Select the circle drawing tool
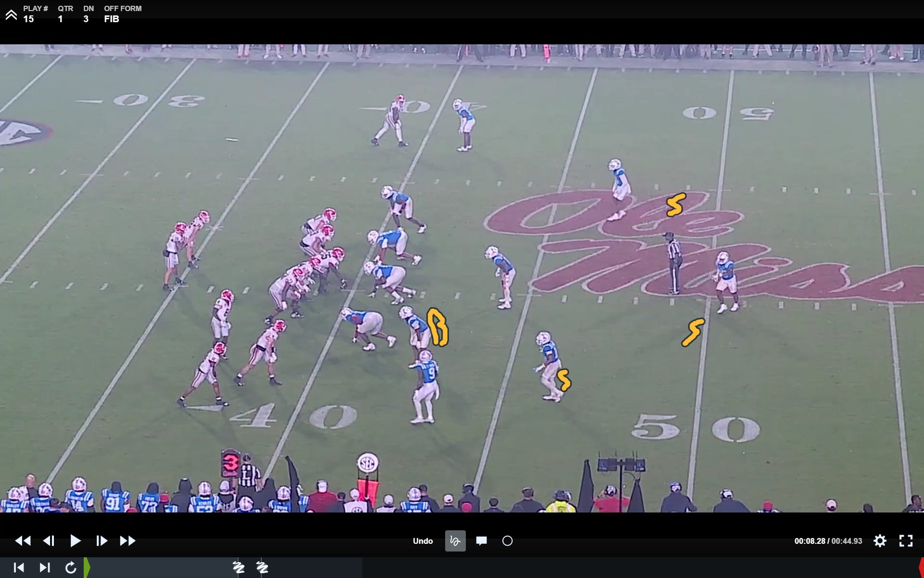Viewport: 924px width, 578px height. pyautogui.click(x=507, y=541)
